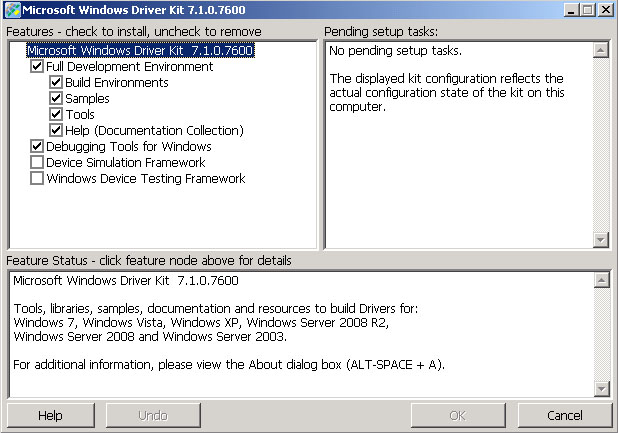Click the Driver Kit title bar icon
Image resolution: width=618 pixels, height=433 pixels.
(x=13, y=9)
